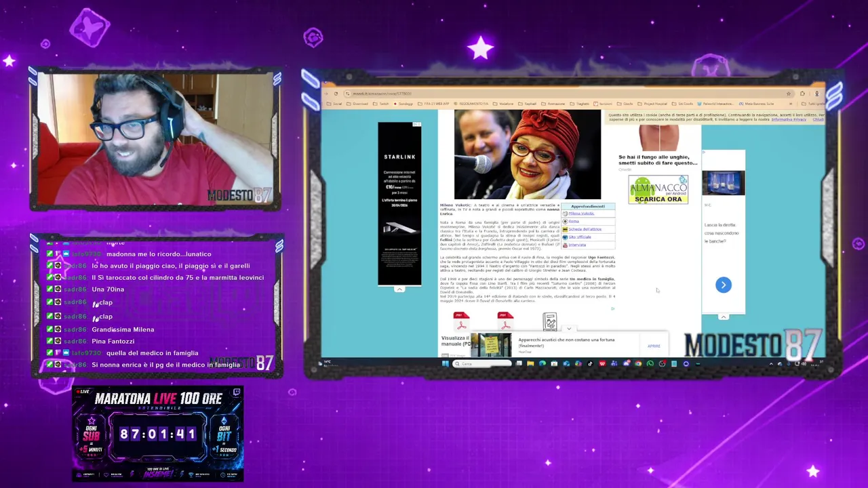Open the Intervista link

point(577,245)
